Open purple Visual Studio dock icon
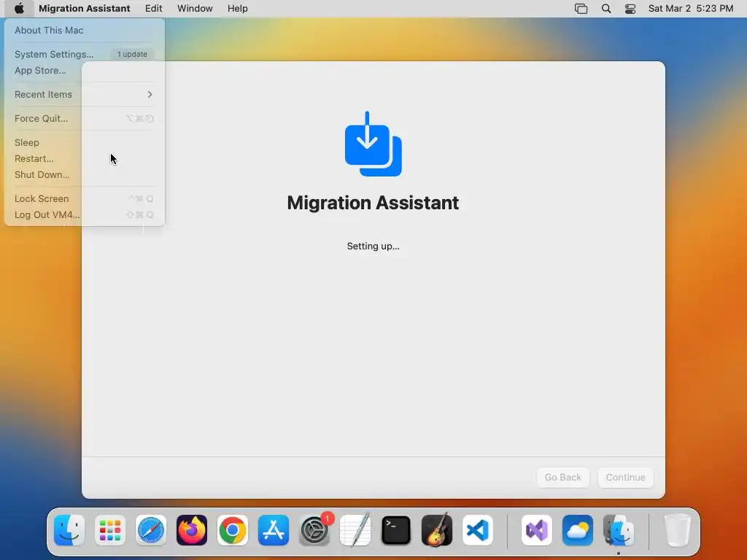The height and width of the screenshot is (560, 747). pyautogui.click(x=537, y=530)
